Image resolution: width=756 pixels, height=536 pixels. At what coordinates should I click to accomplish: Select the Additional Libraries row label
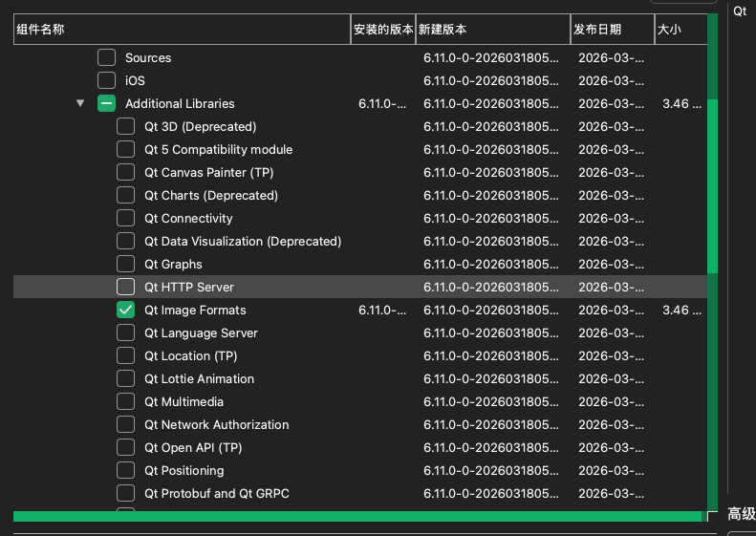180,103
